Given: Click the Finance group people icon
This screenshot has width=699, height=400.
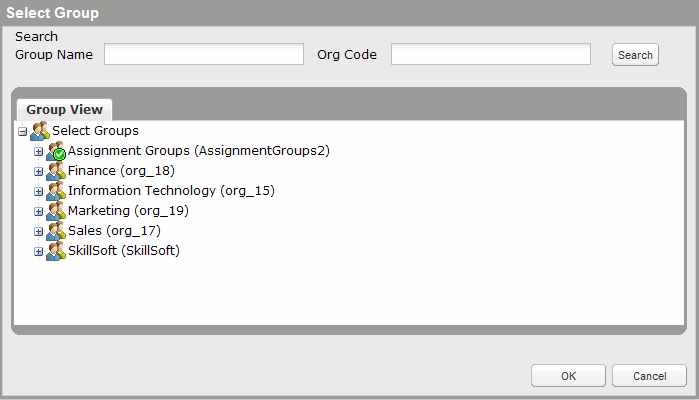Looking at the screenshot, I should [56, 171].
